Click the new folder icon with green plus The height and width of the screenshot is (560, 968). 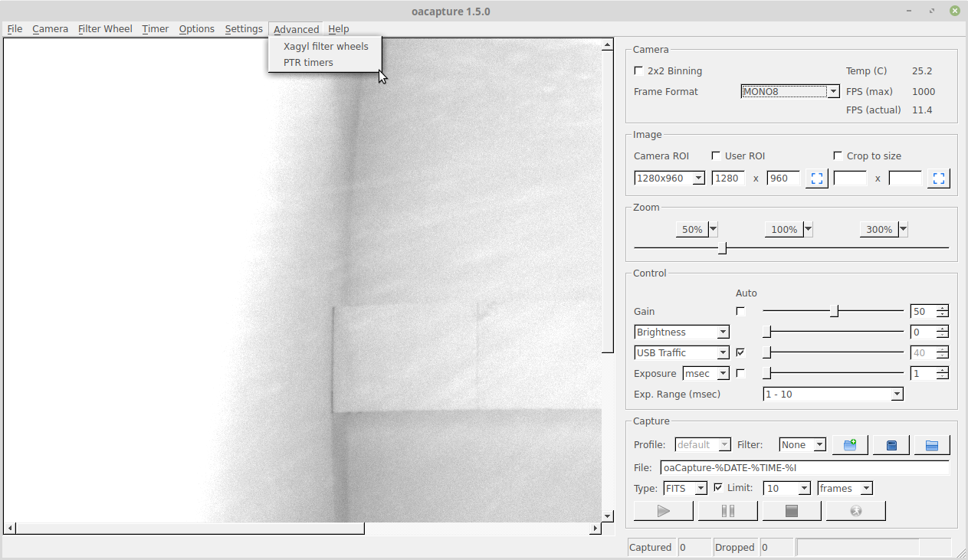pos(850,445)
